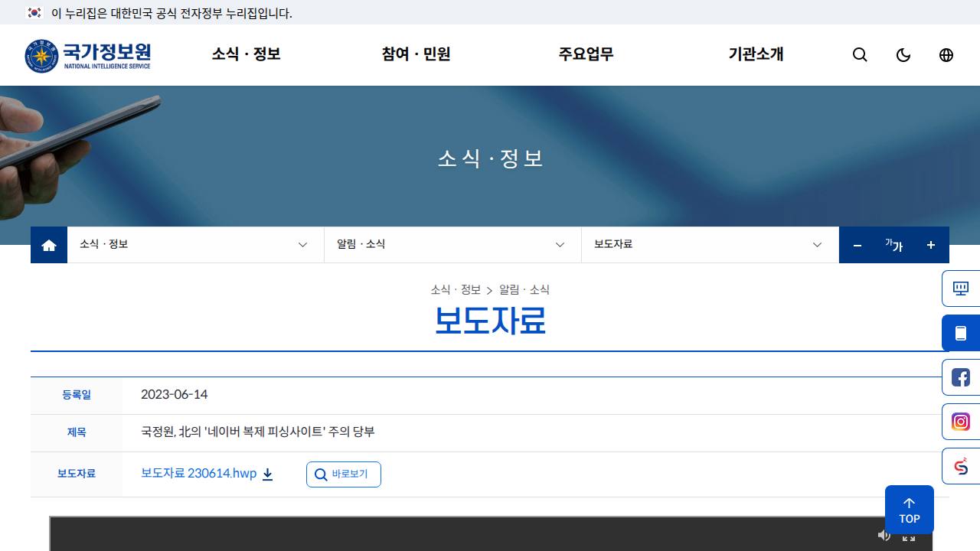Select the date text 2023-06-14

pyautogui.click(x=175, y=395)
